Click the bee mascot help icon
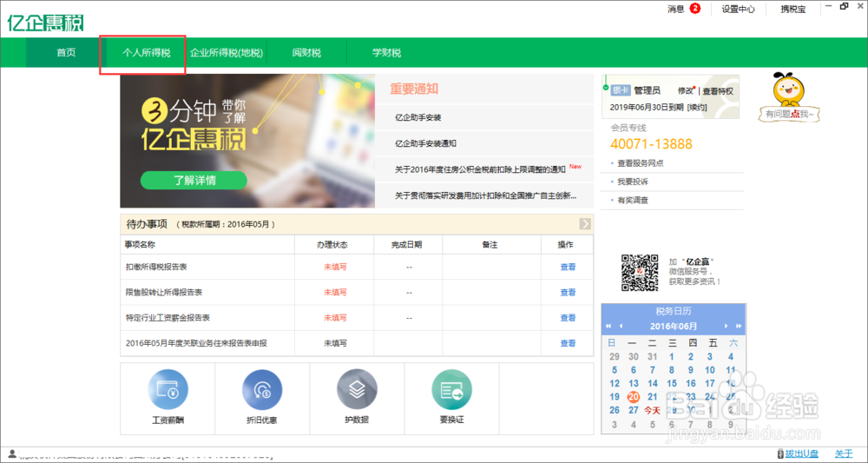868x463 pixels. pos(789,89)
